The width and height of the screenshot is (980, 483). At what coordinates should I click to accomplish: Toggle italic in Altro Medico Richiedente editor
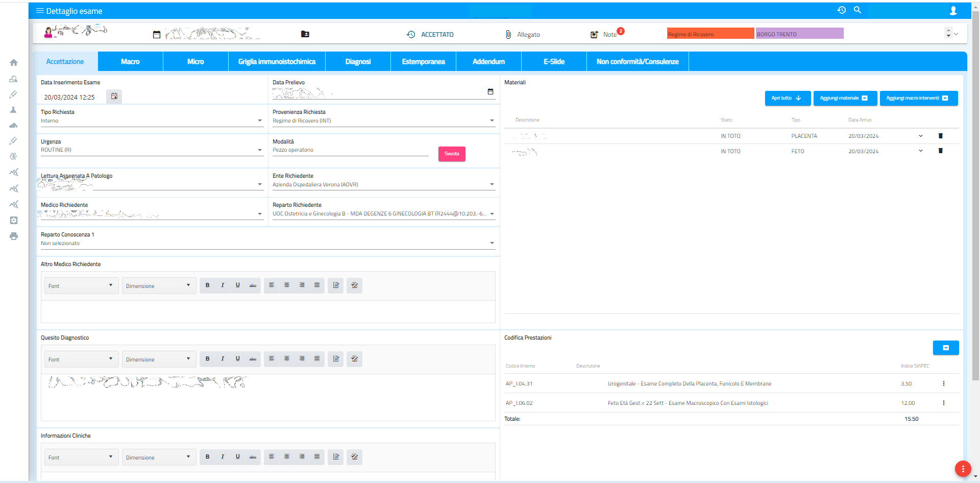pos(223,285)
